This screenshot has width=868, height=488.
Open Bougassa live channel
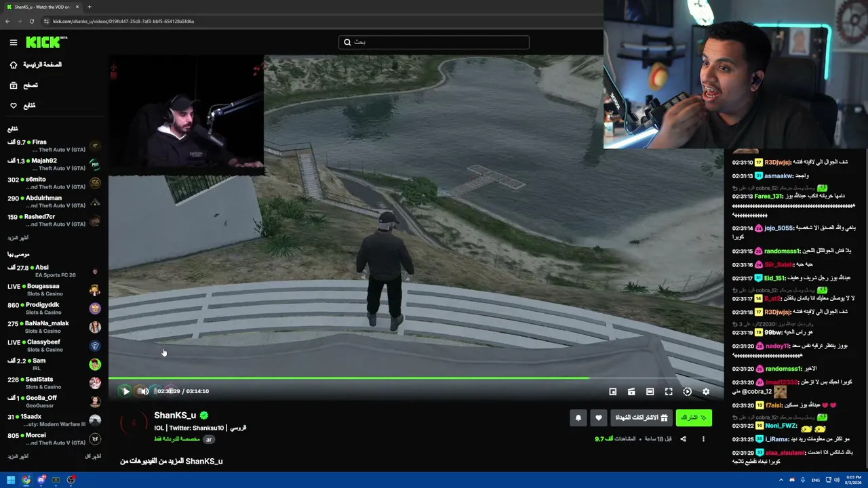click(54, 289)
